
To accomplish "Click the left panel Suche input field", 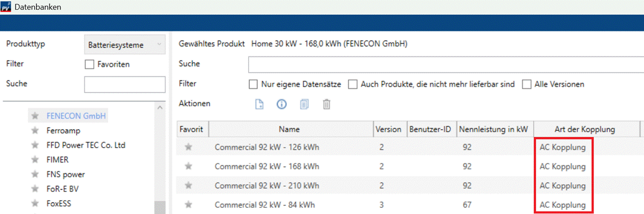I will 124,84.
